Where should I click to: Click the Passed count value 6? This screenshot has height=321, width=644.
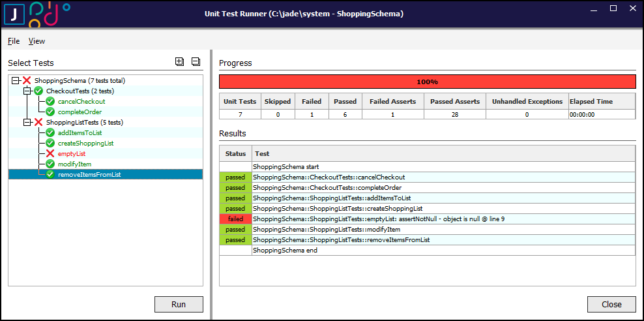pos(345,115)
